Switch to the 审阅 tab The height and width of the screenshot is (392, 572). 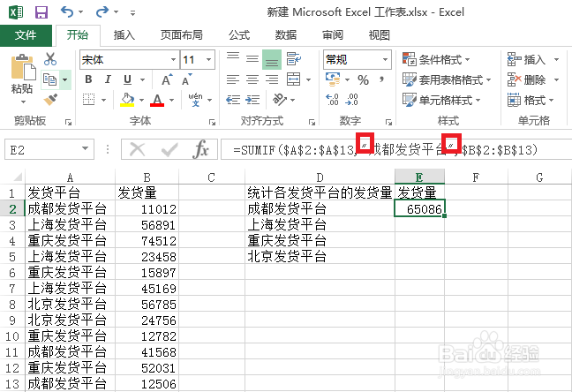pos(333,35)
